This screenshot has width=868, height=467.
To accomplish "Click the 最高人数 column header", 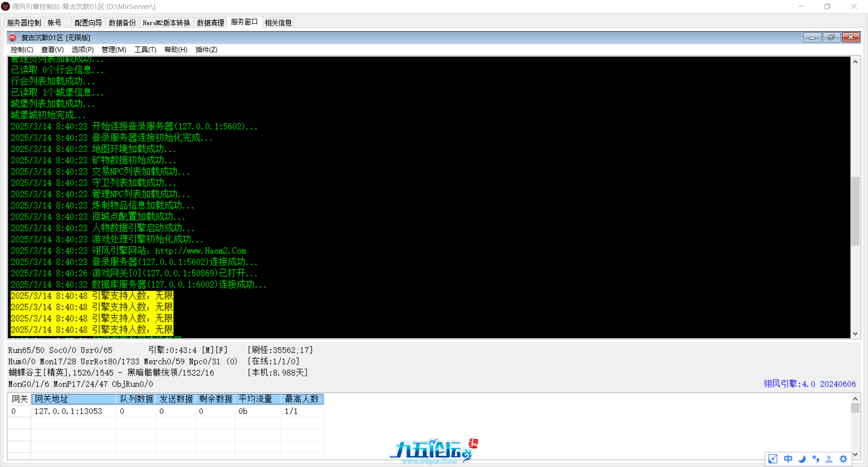I will [x=302, y=399].
